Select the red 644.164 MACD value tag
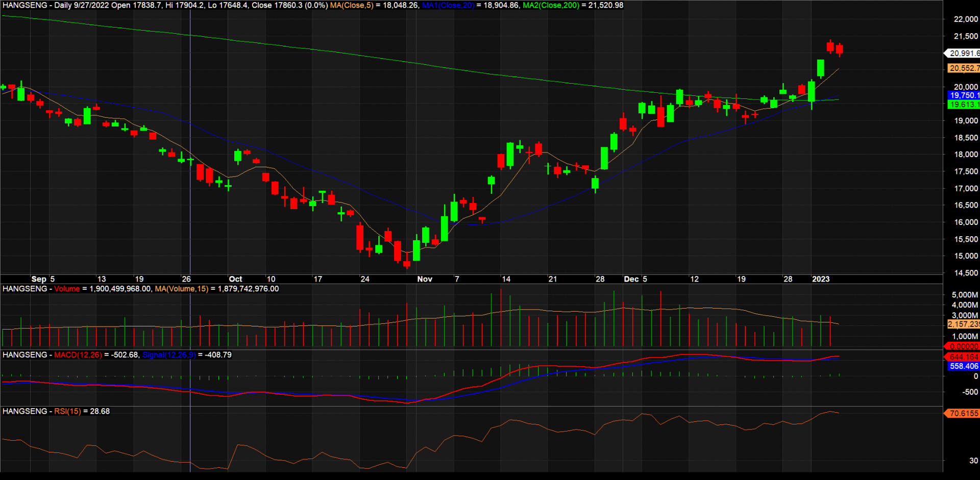The height and width of the screenshot is (480, 980). pyautogui.click(x=963, y=357)
